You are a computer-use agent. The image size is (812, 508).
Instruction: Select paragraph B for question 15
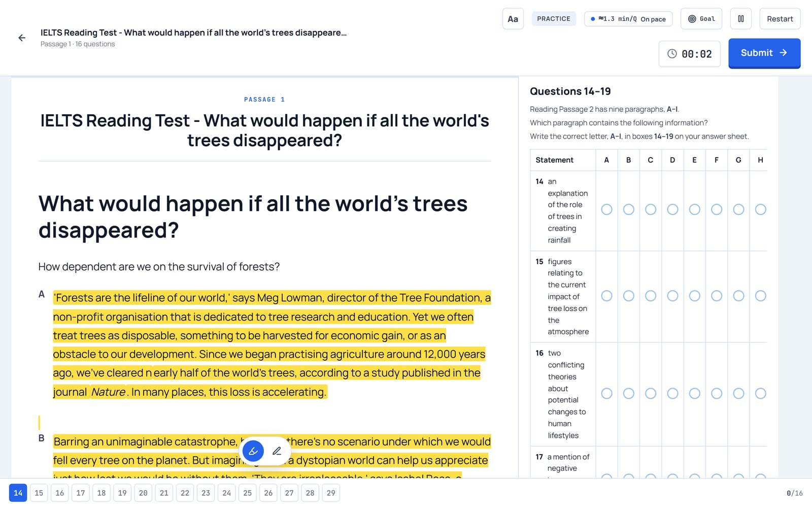[628, 296]
